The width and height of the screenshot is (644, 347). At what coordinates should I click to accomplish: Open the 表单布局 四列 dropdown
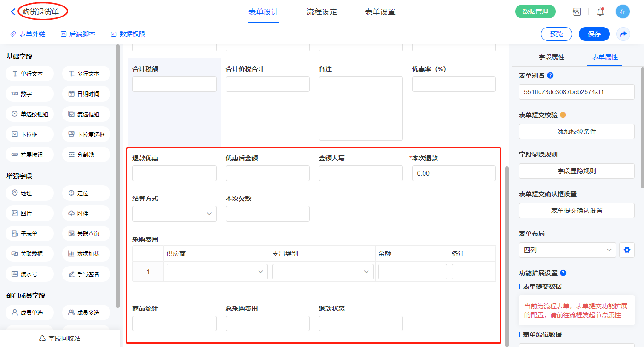(x=567, y=250)
